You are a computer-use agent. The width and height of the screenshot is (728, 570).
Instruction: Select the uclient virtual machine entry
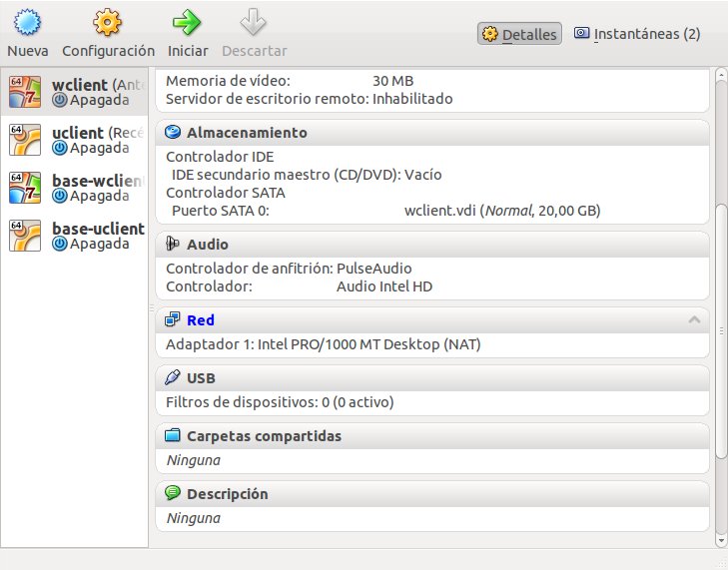74,139
